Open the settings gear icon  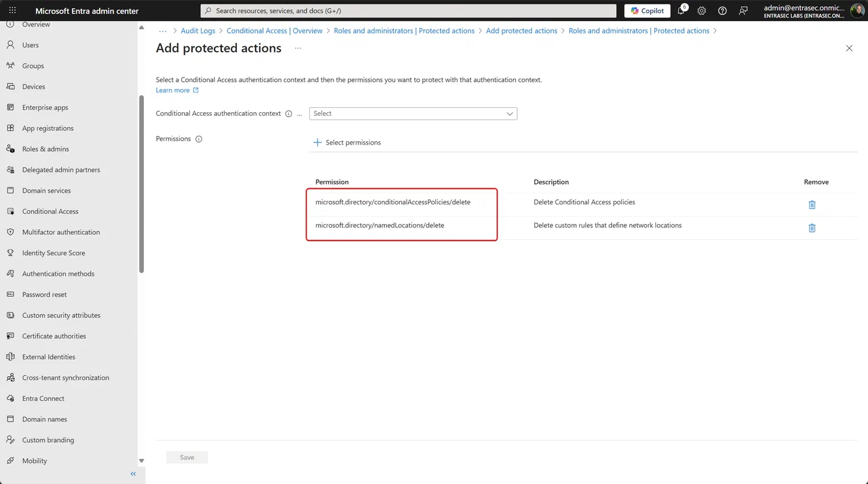pos(702,11)
